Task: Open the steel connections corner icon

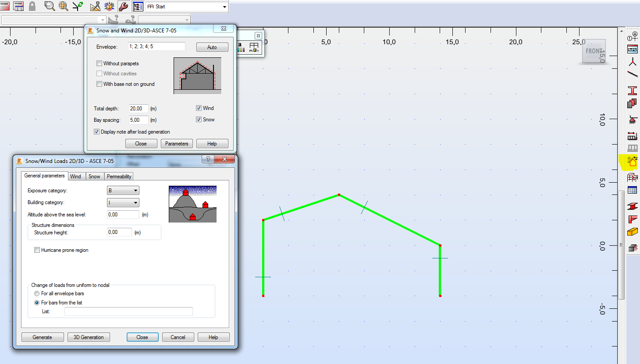Action: (633, 219)
